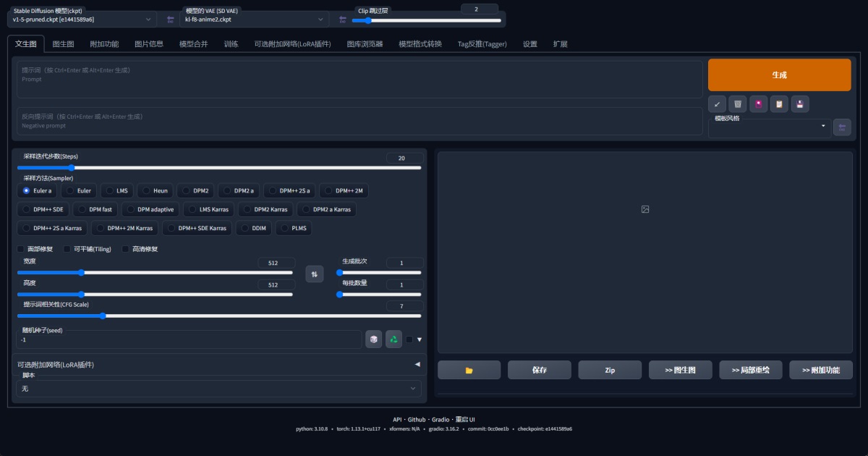The width and height of the screenshot is (868, 456).
Task: Click the pink picture card icon under Generate
Action: click(x=758, y=104)
